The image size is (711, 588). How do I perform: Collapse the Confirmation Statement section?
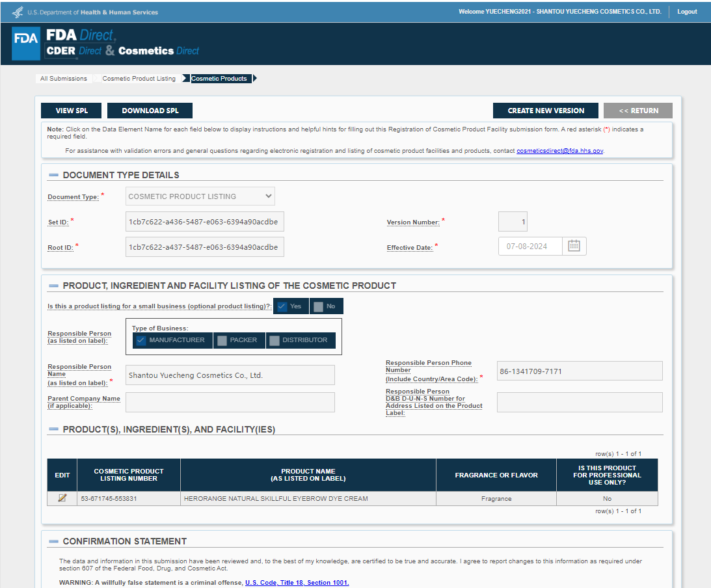click(x=53, y=541)
